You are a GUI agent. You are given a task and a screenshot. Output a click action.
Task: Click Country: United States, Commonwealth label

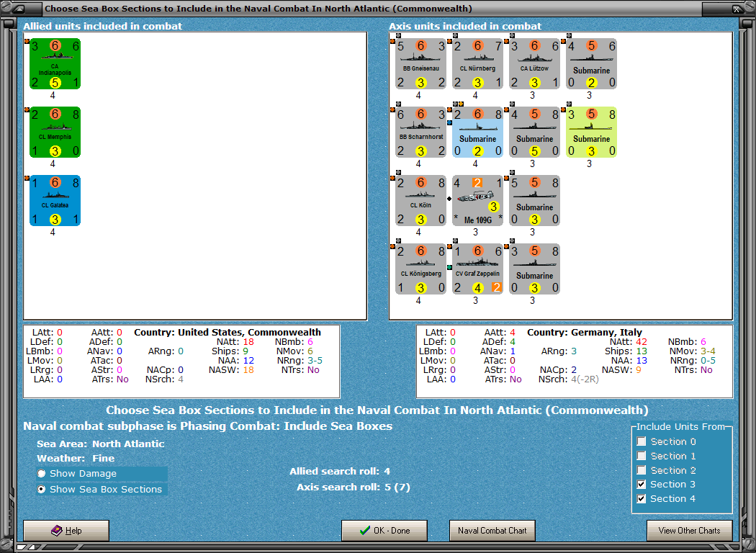(x=227, y=332)
